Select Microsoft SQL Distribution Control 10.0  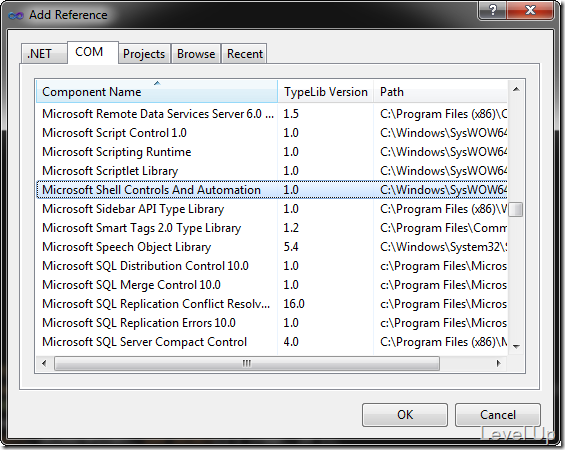[x=272, y=266]
